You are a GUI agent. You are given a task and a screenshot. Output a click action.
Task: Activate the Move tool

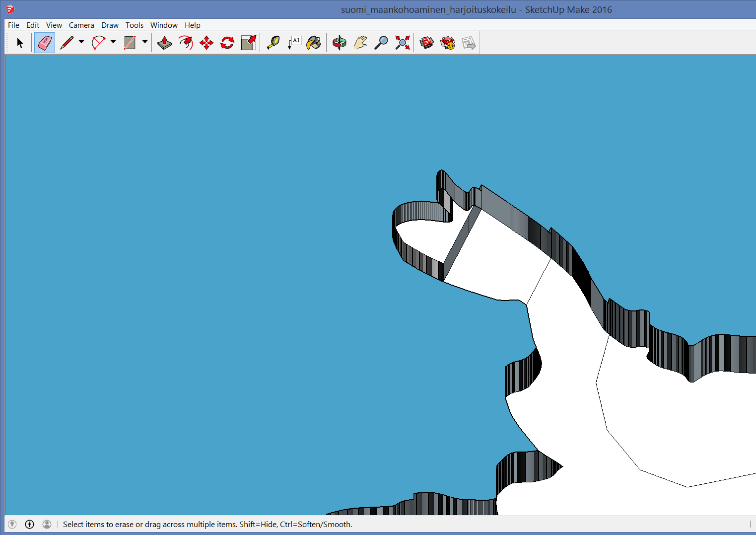[x=206, y=43]
